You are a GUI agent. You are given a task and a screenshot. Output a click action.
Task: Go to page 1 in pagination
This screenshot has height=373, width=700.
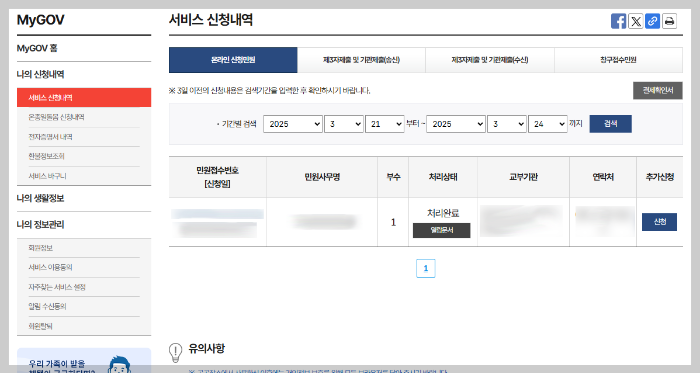click(x=425, y=268)
